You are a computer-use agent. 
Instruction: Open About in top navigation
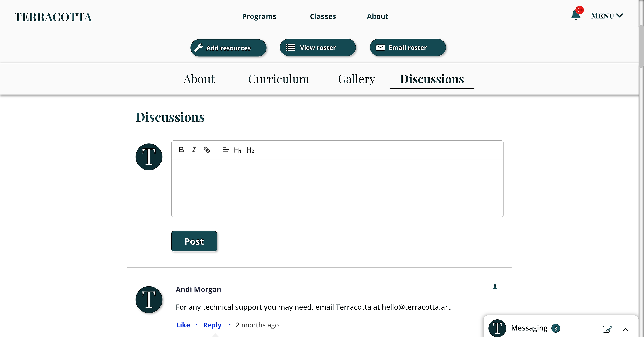(377, 16)
